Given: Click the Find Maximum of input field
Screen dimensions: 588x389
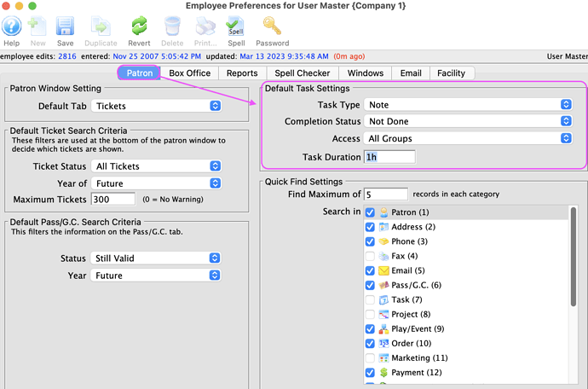Looking at the screenshot, I should coord(386,194).
